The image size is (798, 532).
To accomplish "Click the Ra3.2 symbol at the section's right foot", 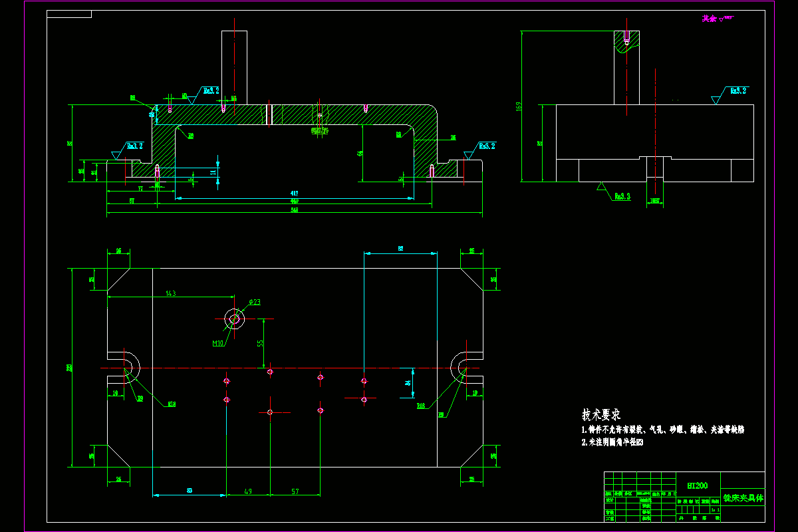I will tap(479, 150).
